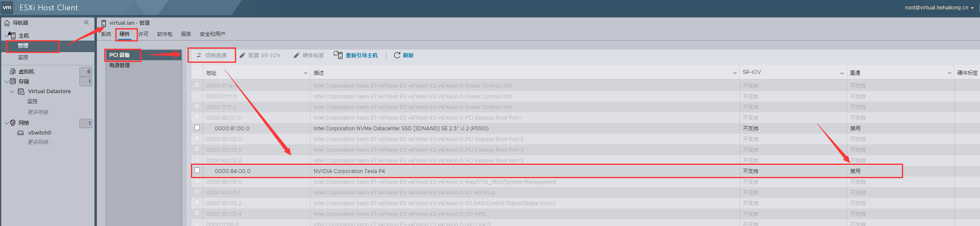
Task: Click NVIDIA Corporation Tesla P4 description
Action: click(349, 171)
